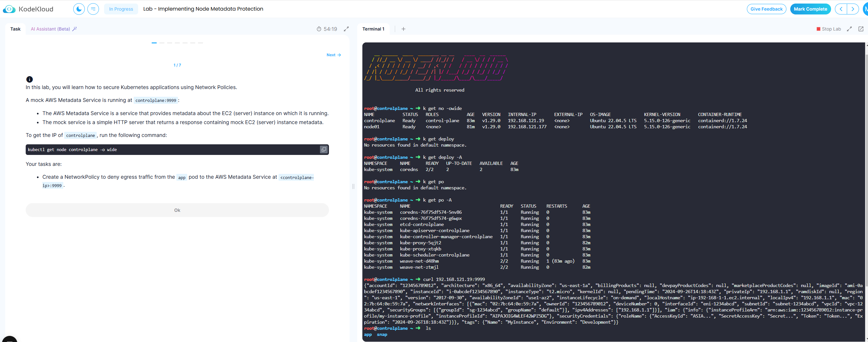
Task: Go to the next lesson with the right chevron
Action: (x=853, y=9)
